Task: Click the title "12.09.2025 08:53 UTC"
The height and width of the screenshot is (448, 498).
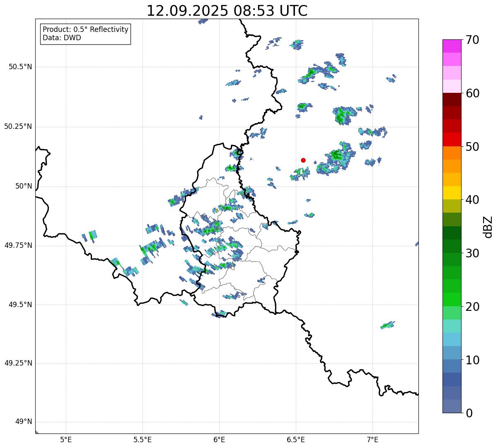Action: [227, 11]
